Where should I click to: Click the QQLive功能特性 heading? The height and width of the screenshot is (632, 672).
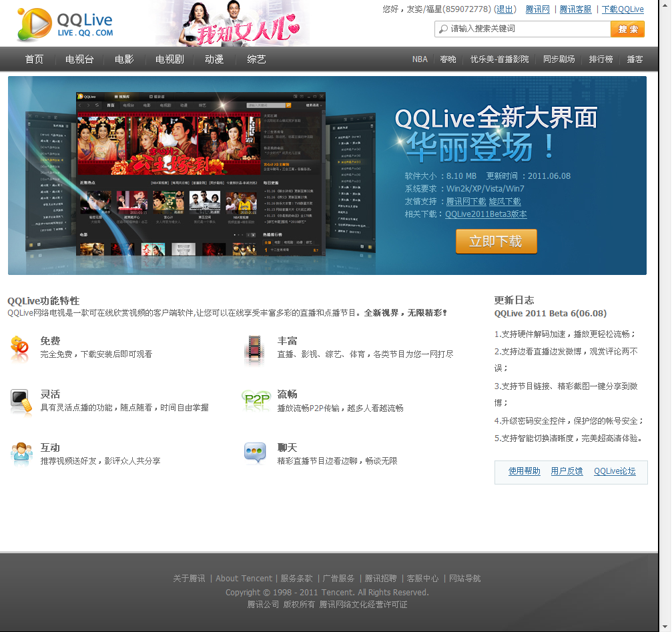tap(43, 301)
